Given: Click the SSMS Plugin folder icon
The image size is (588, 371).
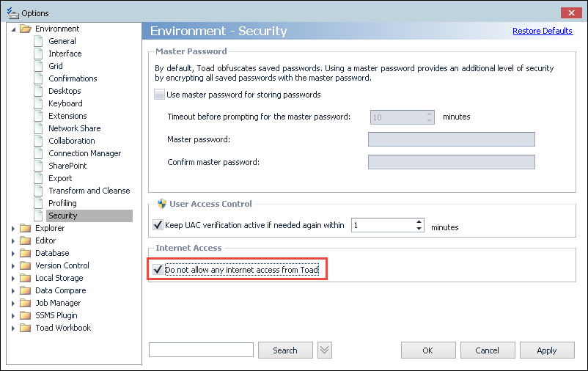Looking at the screenshot, I should (26, 315).
